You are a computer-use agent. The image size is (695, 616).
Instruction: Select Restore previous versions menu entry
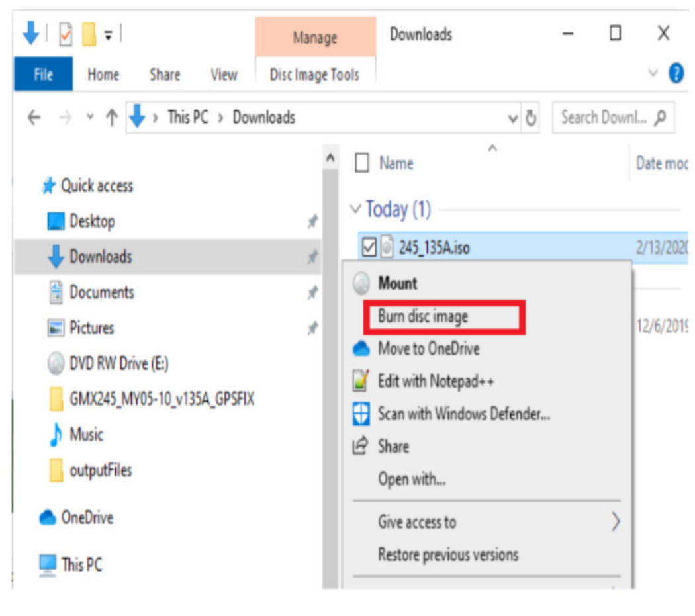click(x=448, y=555)
